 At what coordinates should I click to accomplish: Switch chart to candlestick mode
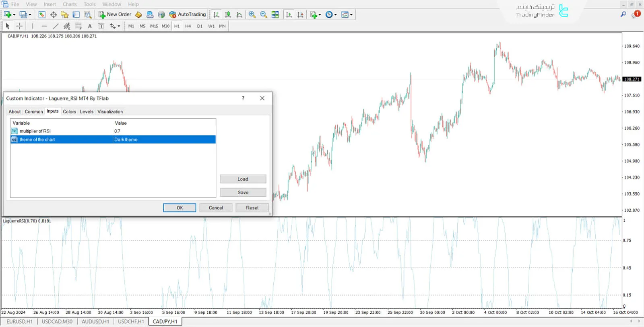click(x=228, y=14)
